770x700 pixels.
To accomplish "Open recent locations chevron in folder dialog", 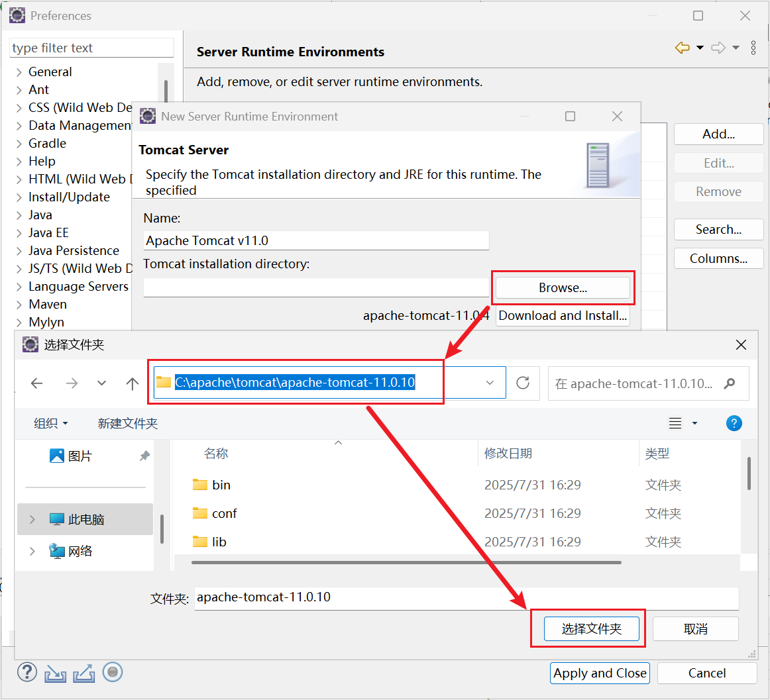I will pyautogui.click(x=101, y=383).
